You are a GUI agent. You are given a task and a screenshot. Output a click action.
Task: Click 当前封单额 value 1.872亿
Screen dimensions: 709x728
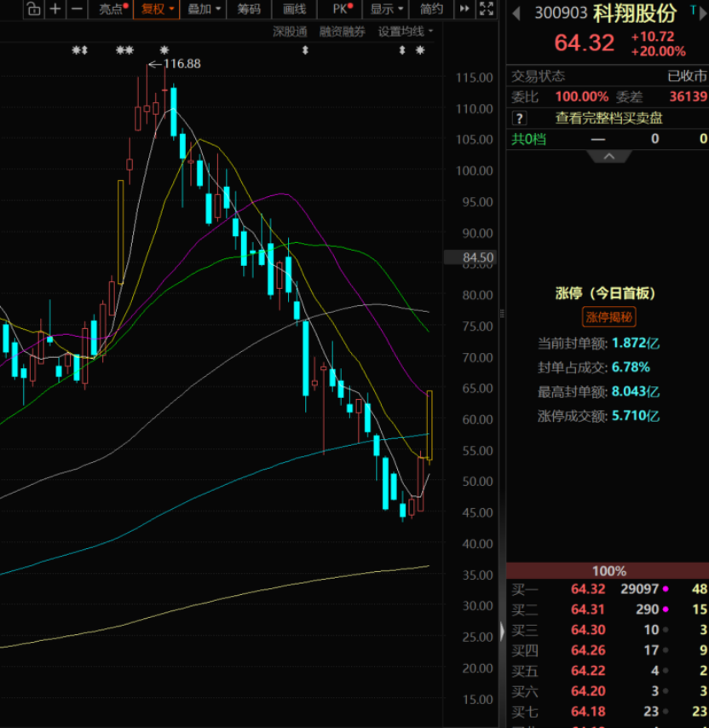[636, 343]
